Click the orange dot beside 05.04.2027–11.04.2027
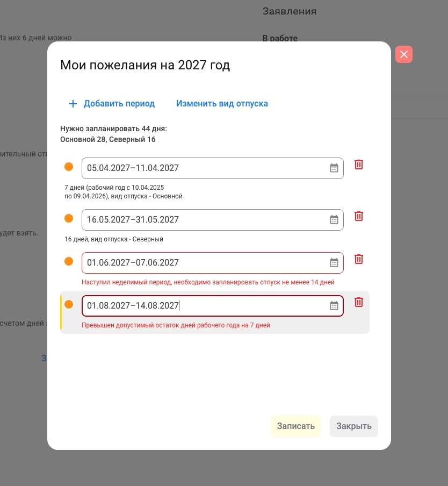 tap(69, 167)
